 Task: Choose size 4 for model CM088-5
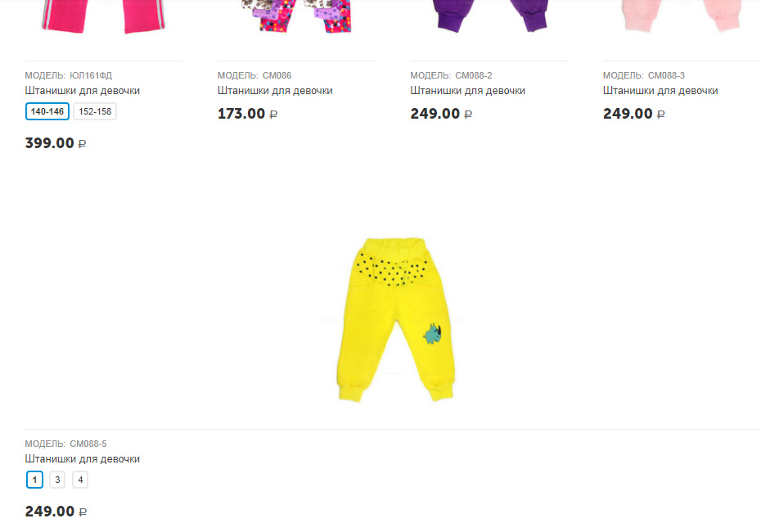(x=80, y=480)
